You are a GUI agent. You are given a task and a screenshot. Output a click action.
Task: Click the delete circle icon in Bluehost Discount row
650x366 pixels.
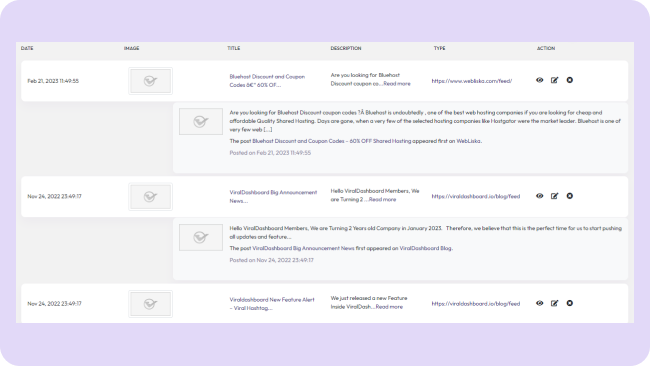[570, 80]
